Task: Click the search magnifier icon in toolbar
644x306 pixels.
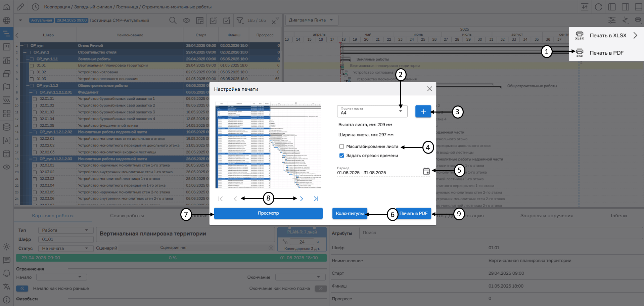Action: coord(173,20)
